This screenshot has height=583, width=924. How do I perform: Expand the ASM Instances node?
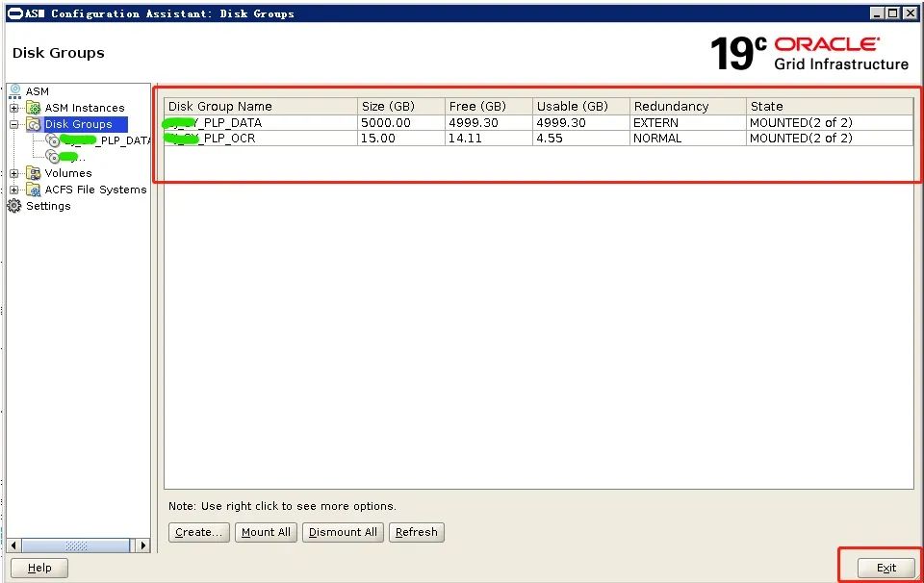(x=14, y=108)
